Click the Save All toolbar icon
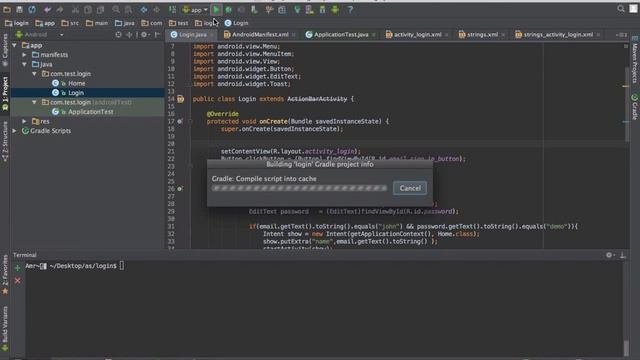 (x=19, y=9)
